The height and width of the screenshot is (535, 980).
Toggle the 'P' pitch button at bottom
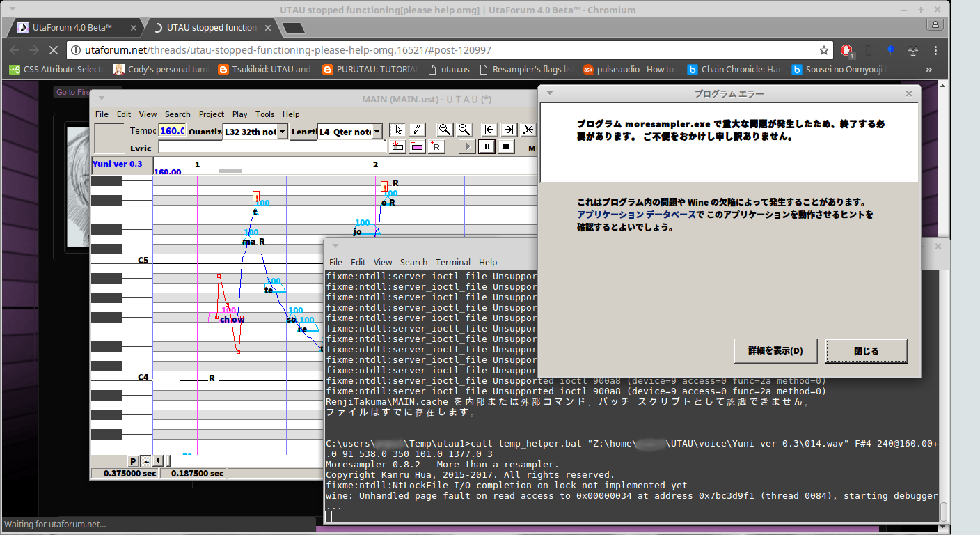click(133, 461)
